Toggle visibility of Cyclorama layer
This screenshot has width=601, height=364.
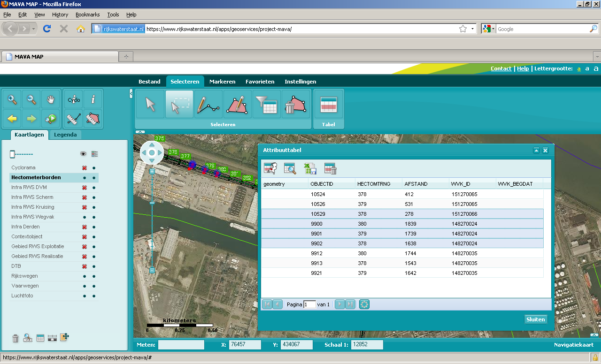[85, 168]
